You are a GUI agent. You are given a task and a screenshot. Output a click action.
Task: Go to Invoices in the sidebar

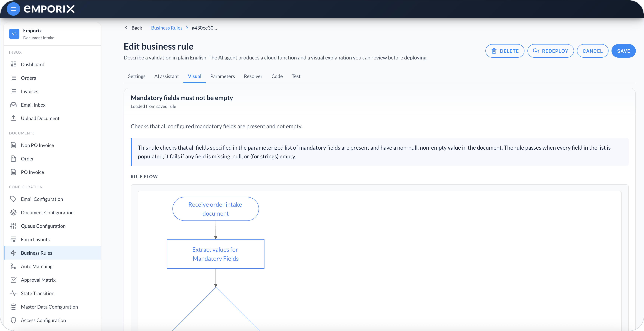pos(52,91)
